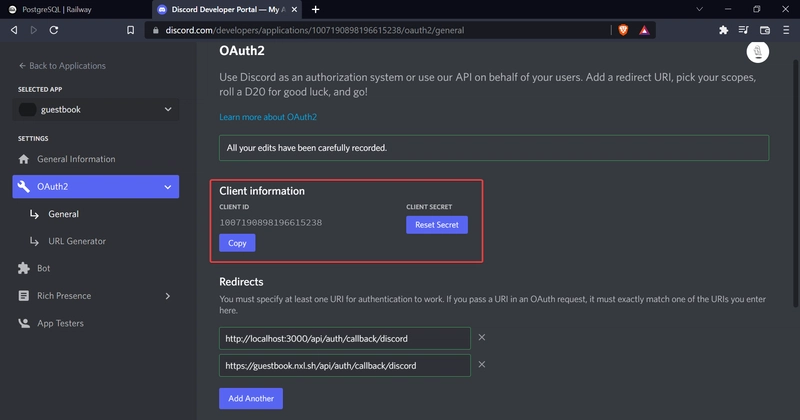Image resolution: width=800 pixels, height=420 pixels.
Task: Click the home icon beside General Information
Action: [x=23, y=159]
